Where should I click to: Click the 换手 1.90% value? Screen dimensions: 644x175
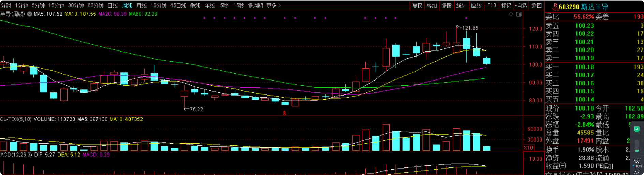coord(586,150)
